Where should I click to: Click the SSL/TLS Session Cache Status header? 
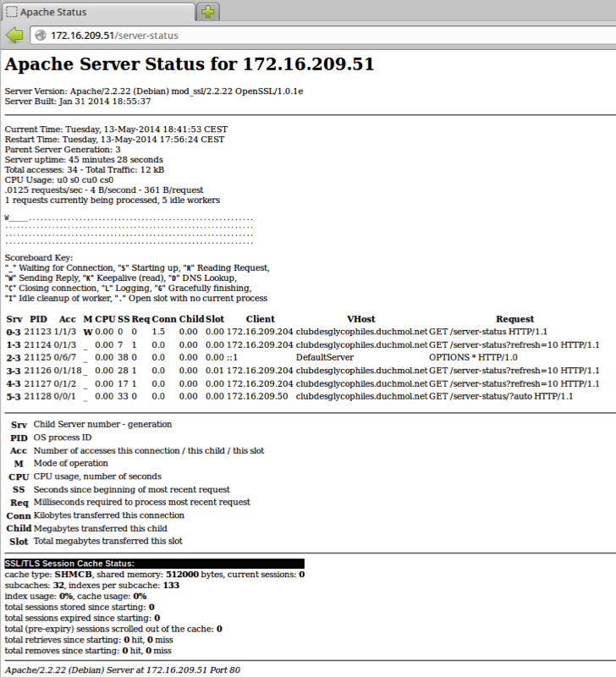click(x=75, y=563)
